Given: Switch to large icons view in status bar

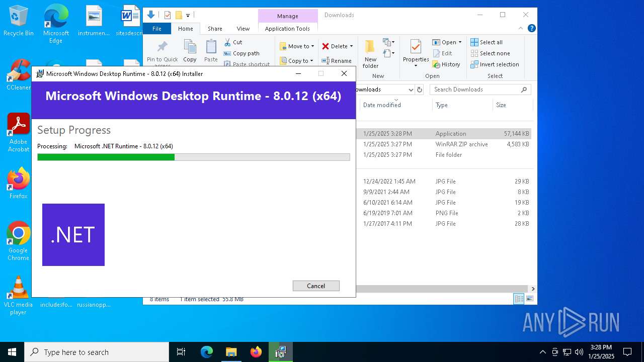Looking at the screenshot, I should coord(529,299).
